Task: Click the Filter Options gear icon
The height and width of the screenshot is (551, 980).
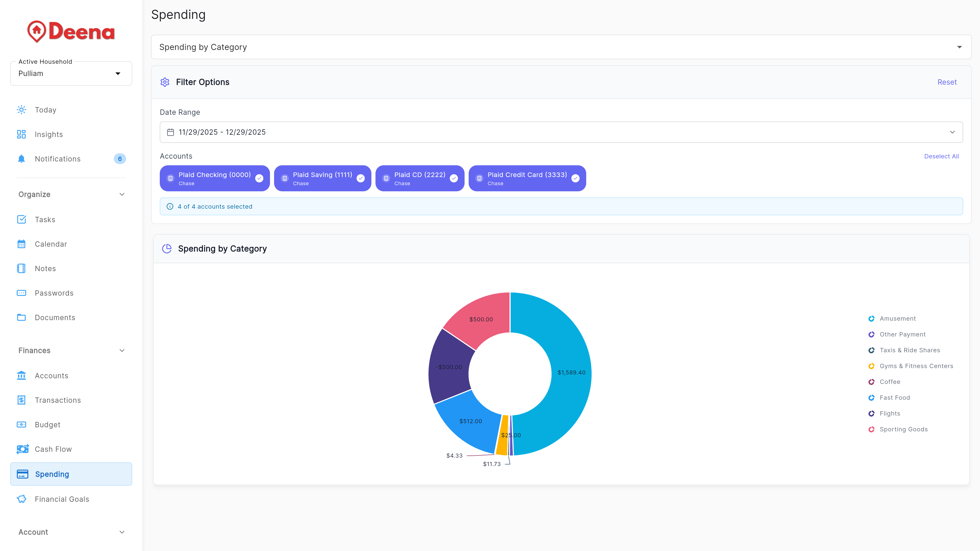Action: (x=165, y=82)
